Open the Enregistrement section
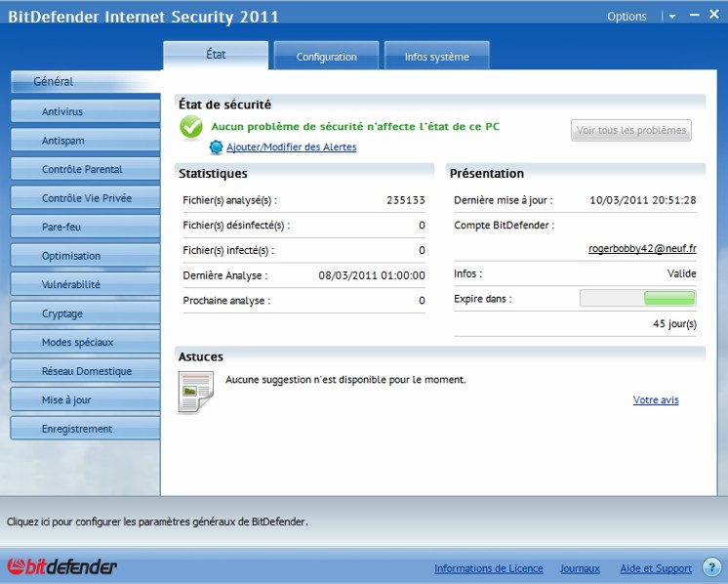728x584 pixels. (86, 429)
